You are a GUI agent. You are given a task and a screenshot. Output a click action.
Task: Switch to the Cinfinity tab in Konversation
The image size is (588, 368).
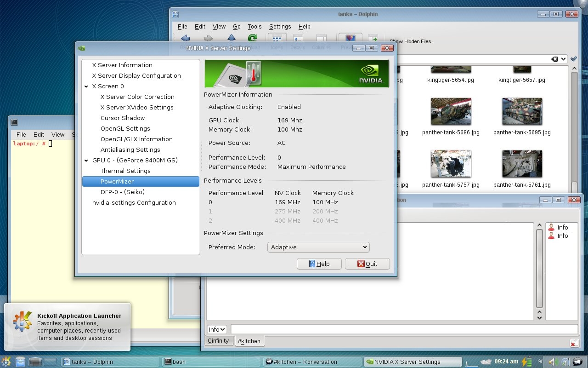[218, 341]
